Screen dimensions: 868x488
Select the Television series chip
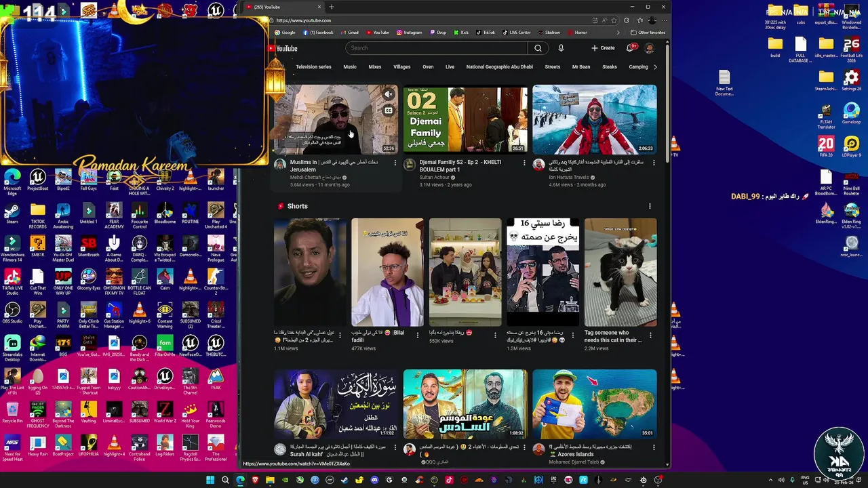313,67
